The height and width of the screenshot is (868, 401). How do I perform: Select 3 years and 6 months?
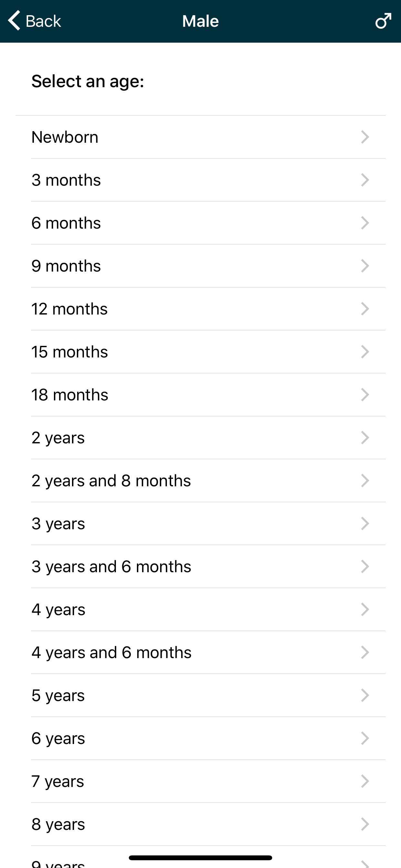pos(111,566)
